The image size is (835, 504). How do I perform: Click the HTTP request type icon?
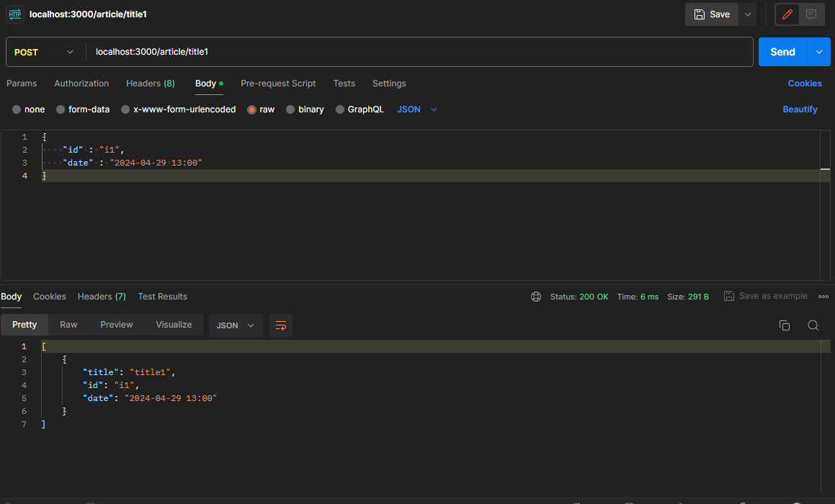point(15,14)
